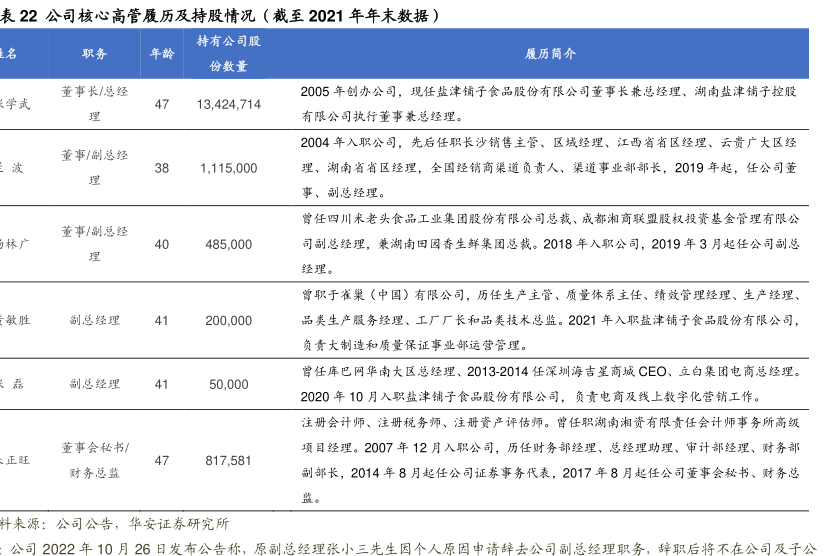
Task: Click the "董事会秘书/财务总监" position cell
Action: (x=95, y=459)
